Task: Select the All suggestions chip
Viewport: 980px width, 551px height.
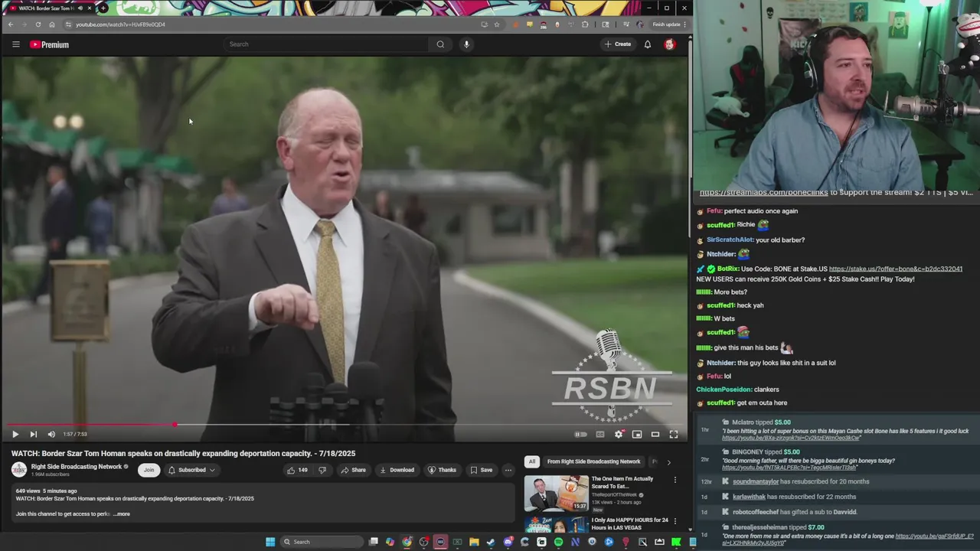Action: pyautogui.click(x=532, y=461)
